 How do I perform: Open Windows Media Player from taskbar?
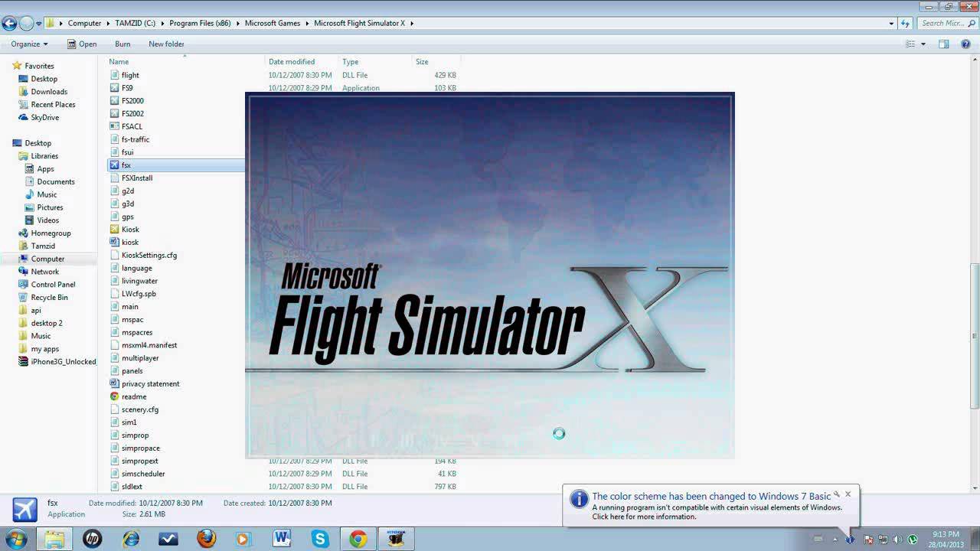243,539
